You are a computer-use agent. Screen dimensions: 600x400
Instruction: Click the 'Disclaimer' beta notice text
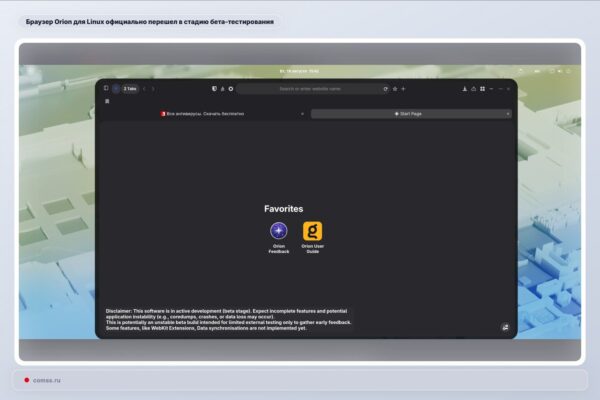point(228,320)
